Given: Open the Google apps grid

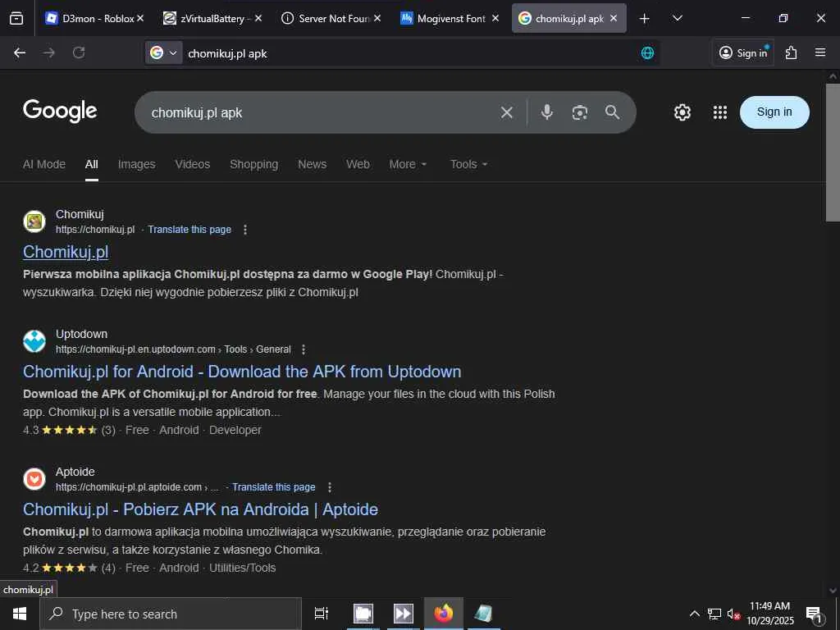Looking at the screenshot, I should coord(720,112).
